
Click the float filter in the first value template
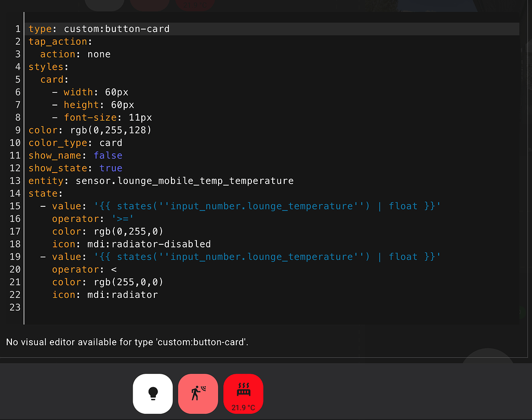[403, 206]
